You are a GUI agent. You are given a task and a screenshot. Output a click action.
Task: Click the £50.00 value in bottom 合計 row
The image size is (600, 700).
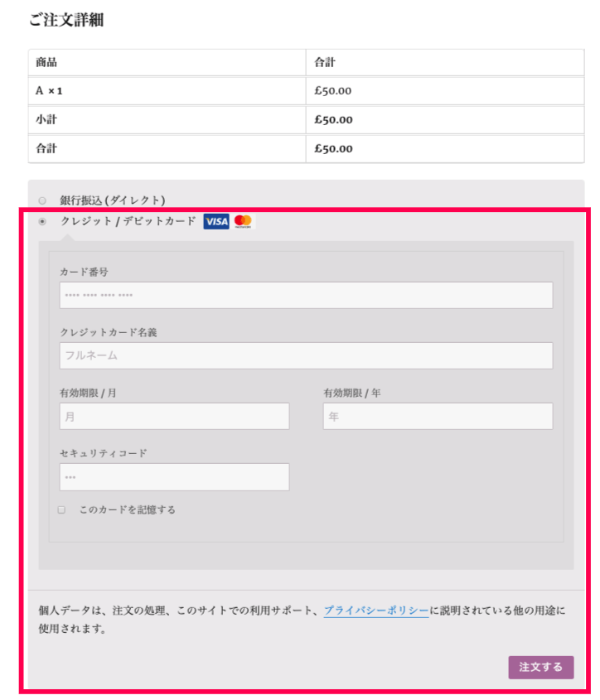[x=333, y=148]
